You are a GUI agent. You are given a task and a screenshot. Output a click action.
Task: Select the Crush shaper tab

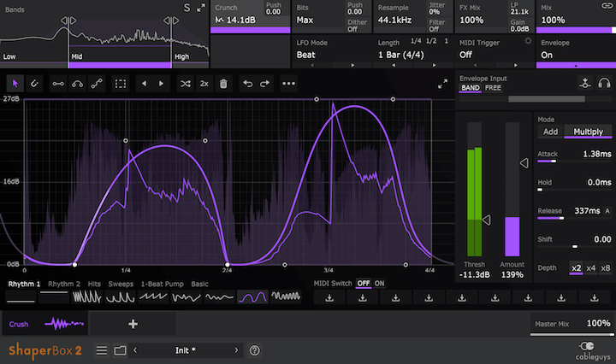click(45, 324)
